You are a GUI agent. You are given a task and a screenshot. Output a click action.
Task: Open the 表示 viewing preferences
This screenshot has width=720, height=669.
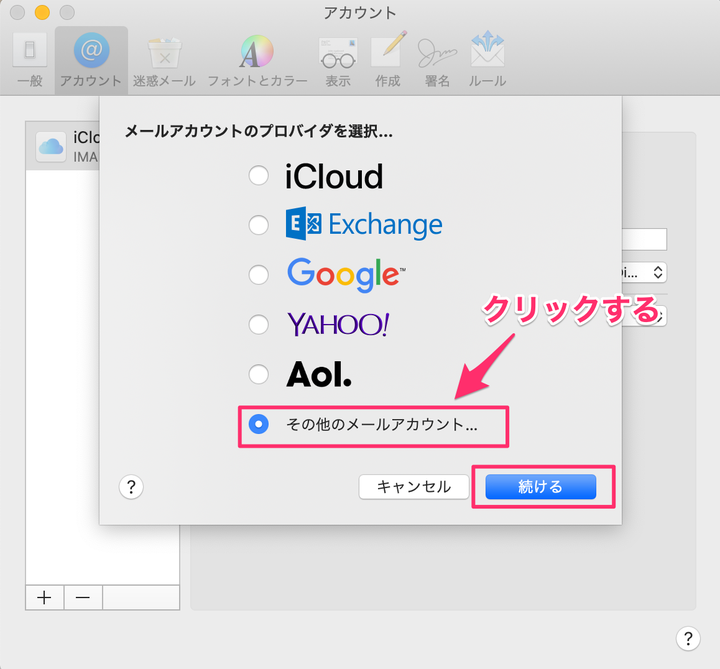tap(338, 61)
